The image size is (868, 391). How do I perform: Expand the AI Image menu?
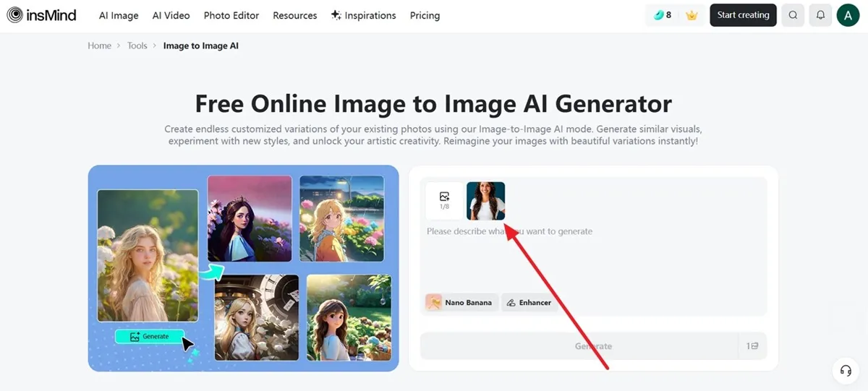119,15
